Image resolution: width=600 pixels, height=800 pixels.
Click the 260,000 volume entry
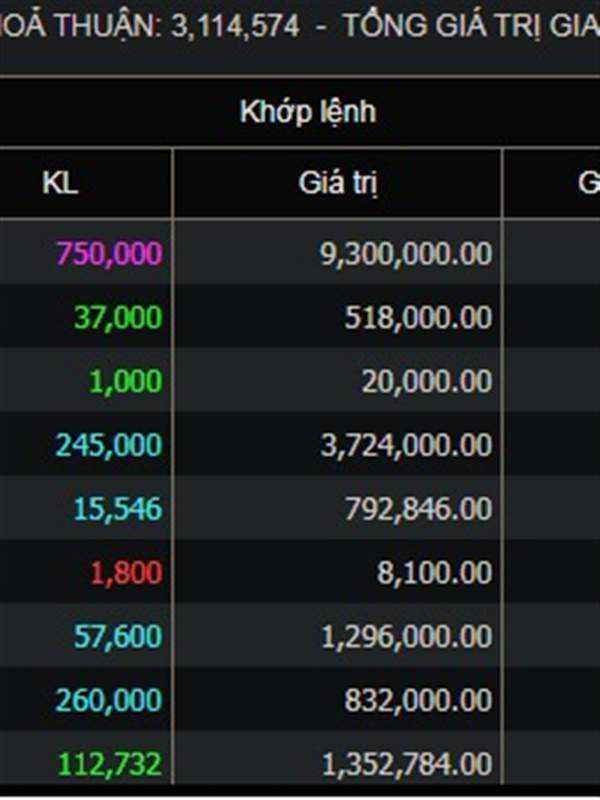pyautogui.click(x=85, y=699)
